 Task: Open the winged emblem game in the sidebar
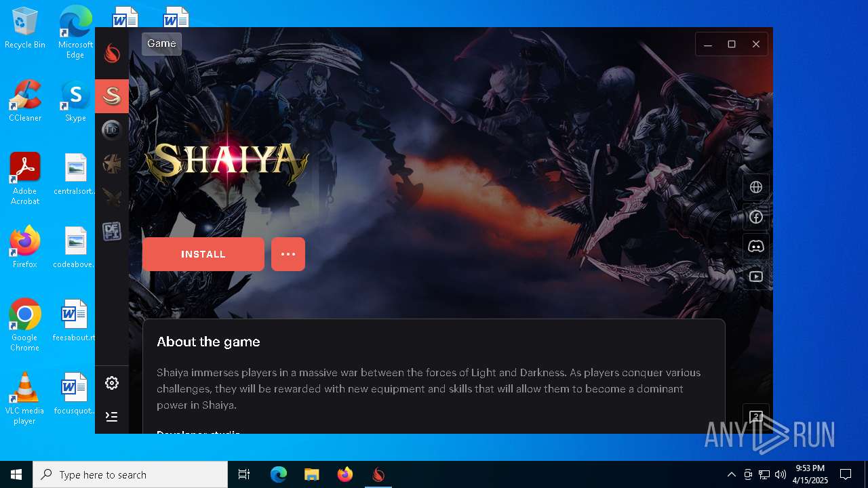click(112, 197)
